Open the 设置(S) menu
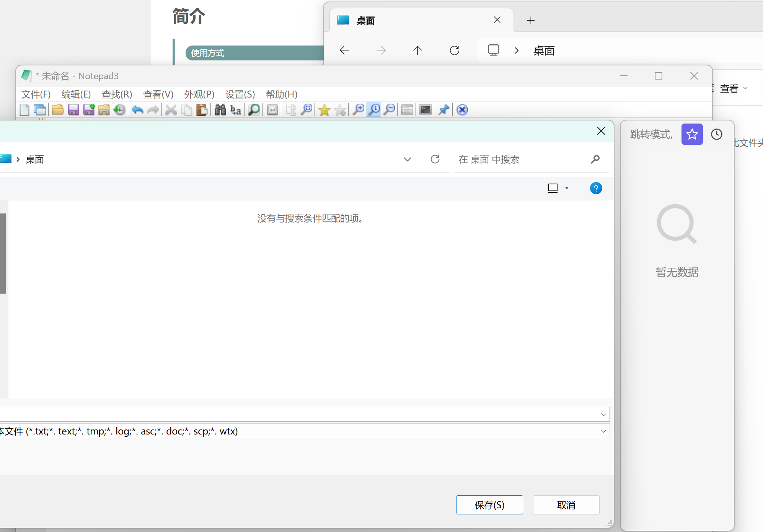Image resolution: width=763 pixels, height=532 pixels. point(240,94)
